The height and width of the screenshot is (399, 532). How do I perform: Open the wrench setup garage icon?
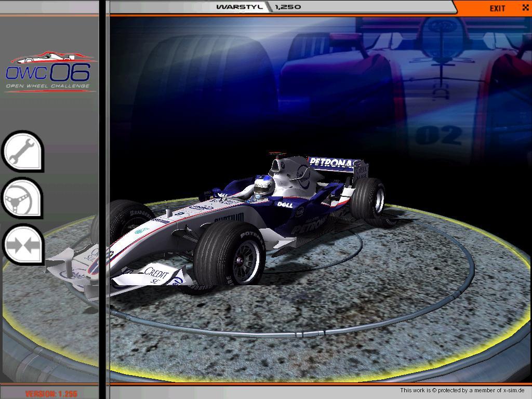click(x=23, y=151)
